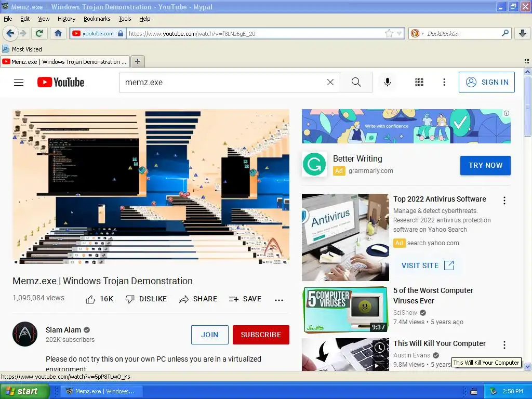The image size is (532, 399).
Task: Go to the home page icon
Action: [x=58, y=33]
